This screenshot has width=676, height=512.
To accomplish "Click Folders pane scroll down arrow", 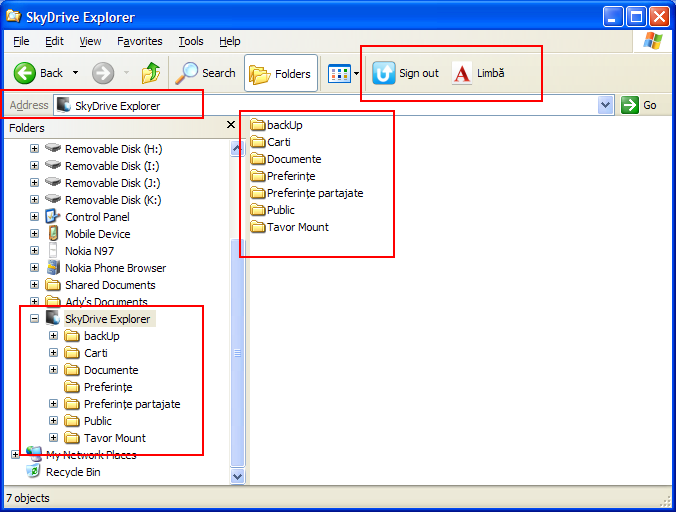I will point(237,476).
